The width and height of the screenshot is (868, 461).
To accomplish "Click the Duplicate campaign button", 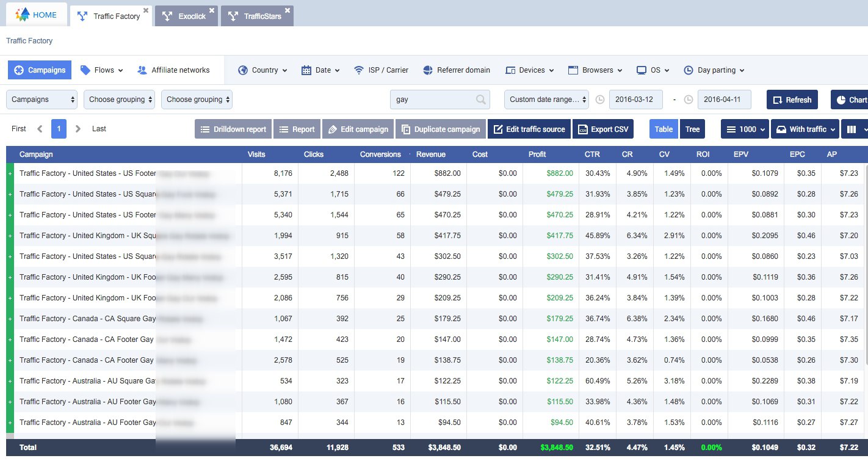I will pyautogui.click(x=440, y=129).
